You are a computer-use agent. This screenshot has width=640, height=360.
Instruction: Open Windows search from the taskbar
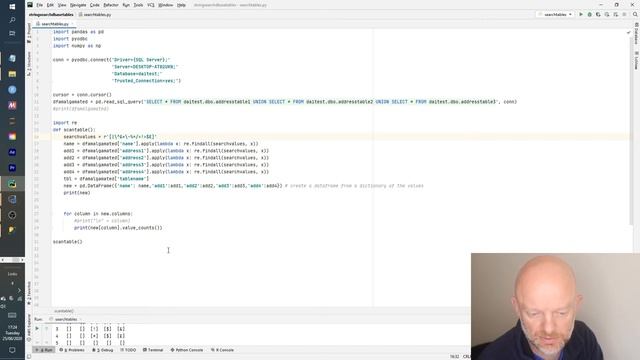[x=12, y=20]
